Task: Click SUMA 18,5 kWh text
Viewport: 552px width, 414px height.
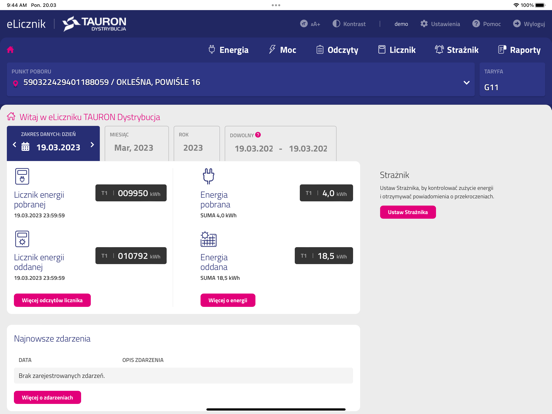Action: pos(220,278)
